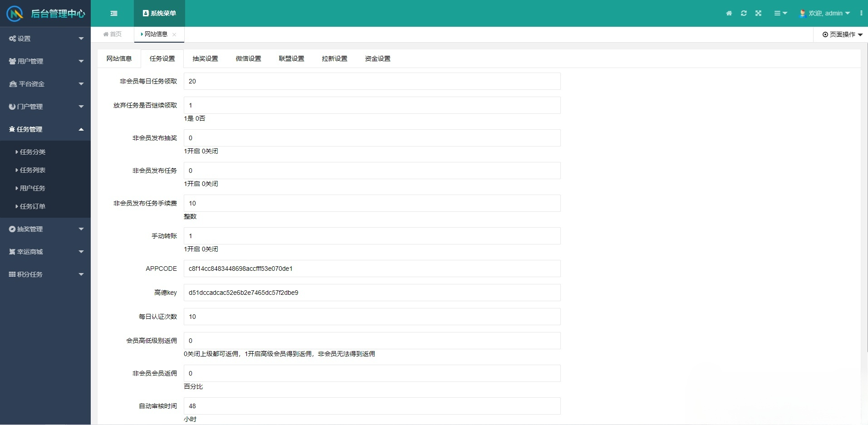
Task: Switch to the 微信设置 tab
Action: 248,58
